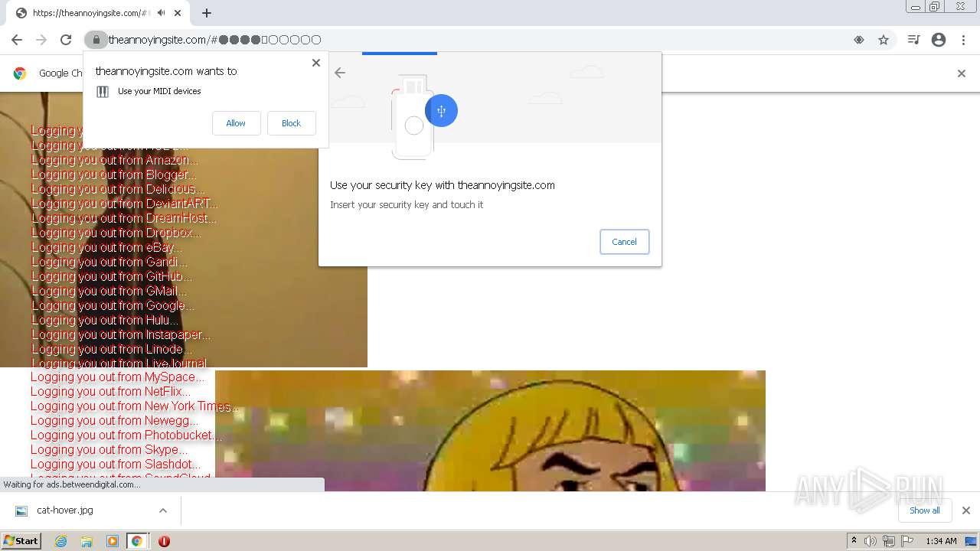Select the theannoyingsite.com browser tab
Viewport: 980px width, 551px height.
pyautogui.click(x=97, y=13)
